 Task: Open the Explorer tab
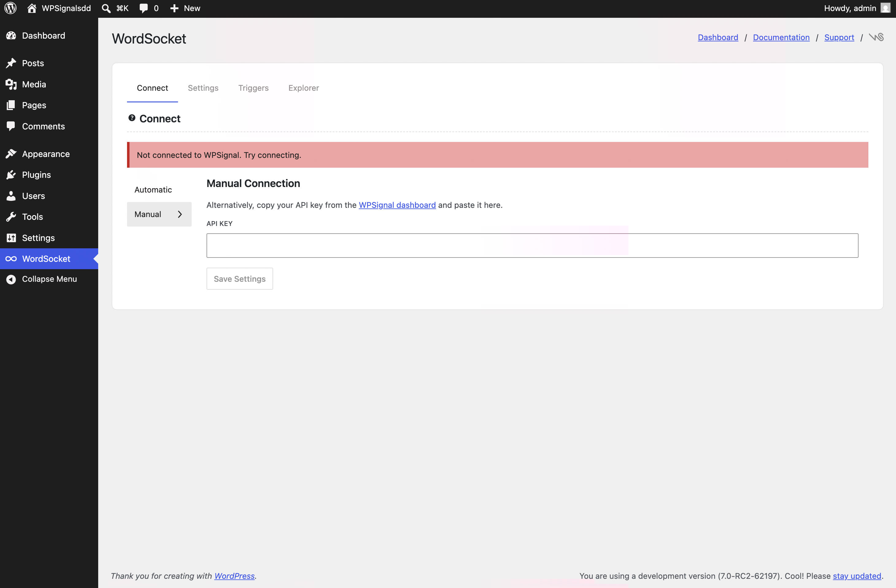coord(303,88)
